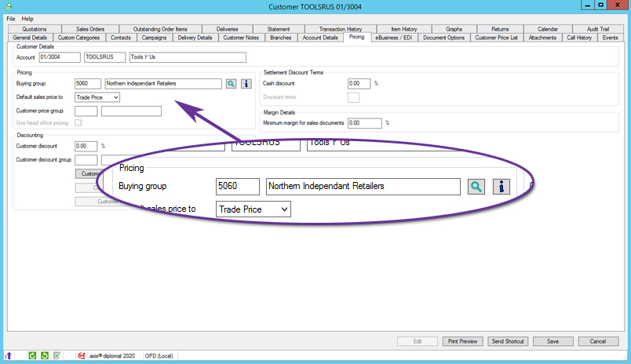631x364 pixels.
Task: Click the TOOLSRUS account code field
Action: pos(104,57)
